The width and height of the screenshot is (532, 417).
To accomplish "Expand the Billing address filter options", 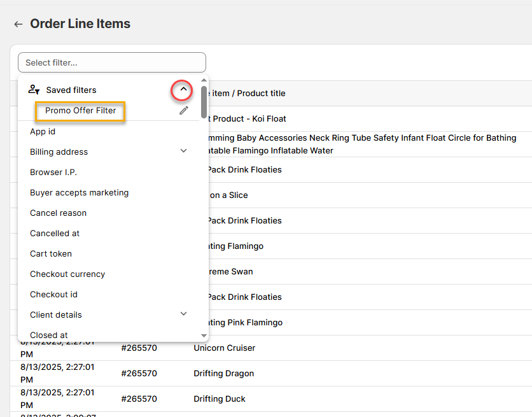I will click(x=183, y=151).
